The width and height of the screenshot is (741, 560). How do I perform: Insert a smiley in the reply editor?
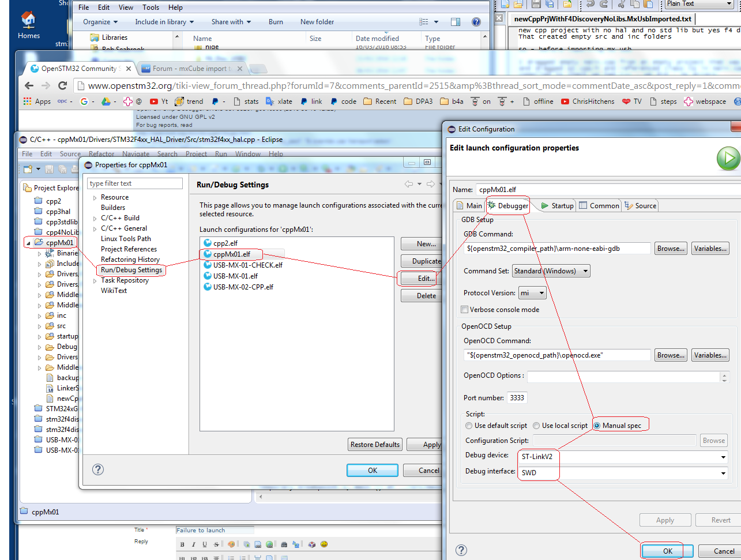point(324,544)
